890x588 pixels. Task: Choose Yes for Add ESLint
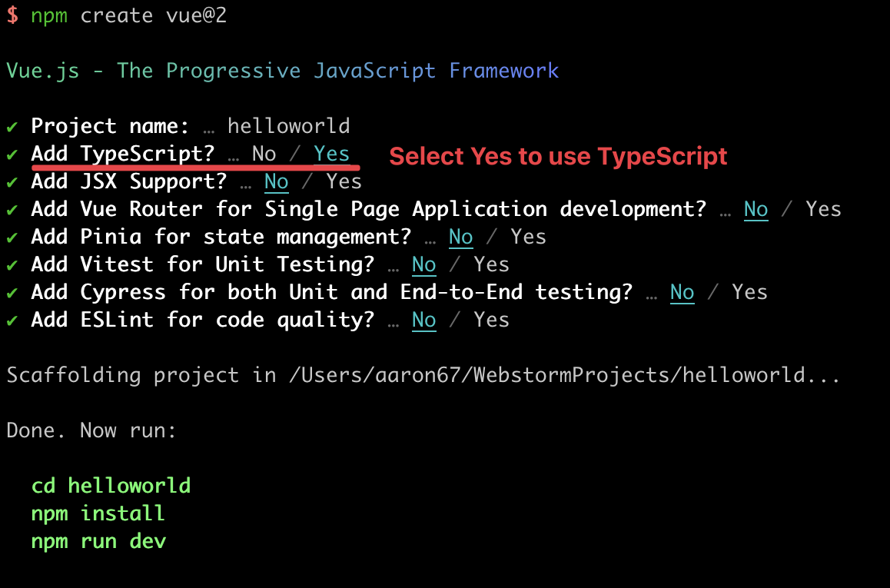pyautogui.click(x=491, y=320)
